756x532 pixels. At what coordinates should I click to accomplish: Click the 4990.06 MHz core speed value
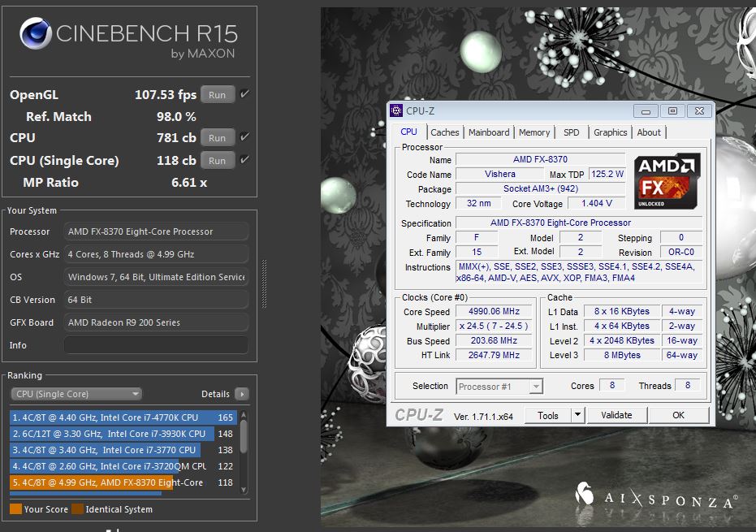click(494, 311)
